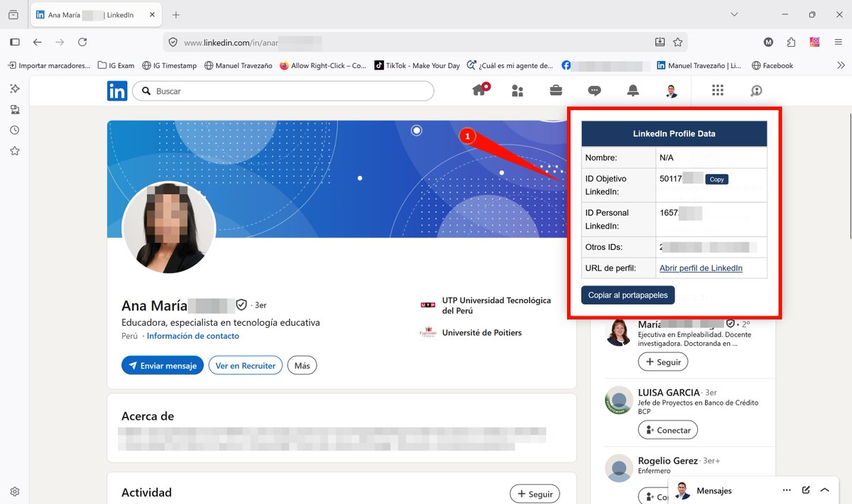Show more bookmarks overflow chevron
Screen dimensions: 852x504
(841, 65)
